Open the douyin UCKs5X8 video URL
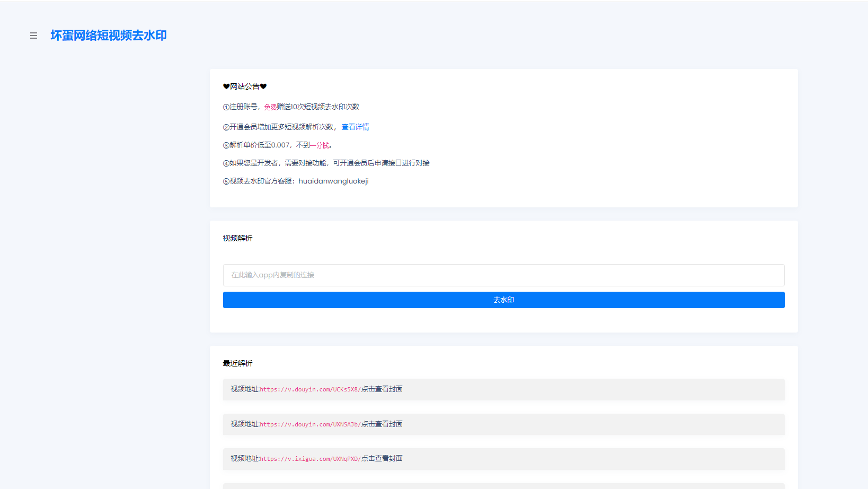 click(x=310, y=389)
